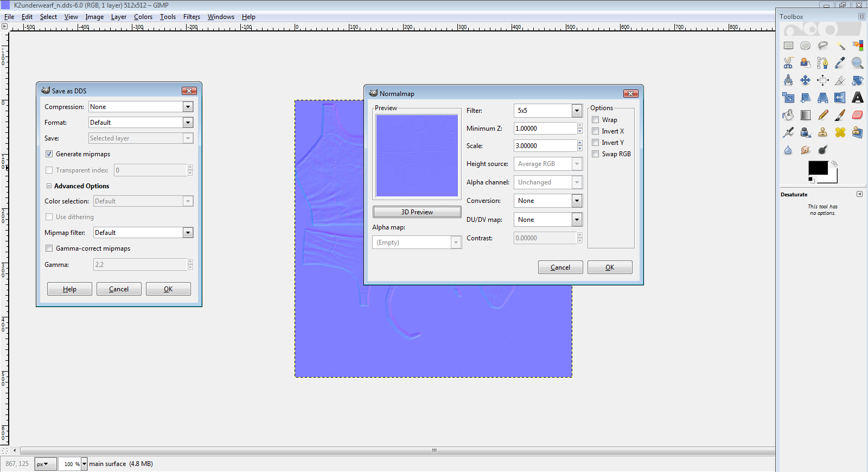Select the Paths pen tool
Image resolution: width=868 pixels, height=472 pixels.
823,63
